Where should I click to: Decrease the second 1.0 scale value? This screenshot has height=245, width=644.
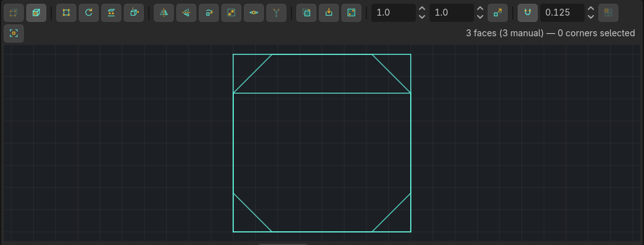pyautogui.click(x=480, y=17)
